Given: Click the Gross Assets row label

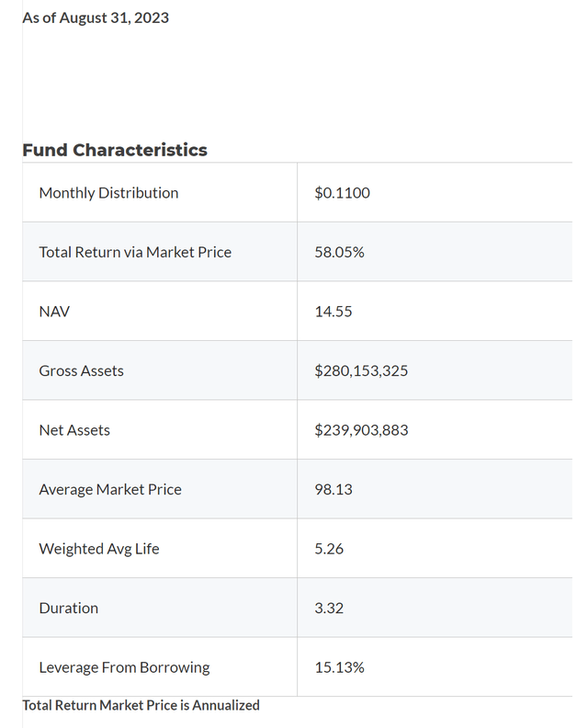Looking at the screenshot, I should tap(81, 371).
